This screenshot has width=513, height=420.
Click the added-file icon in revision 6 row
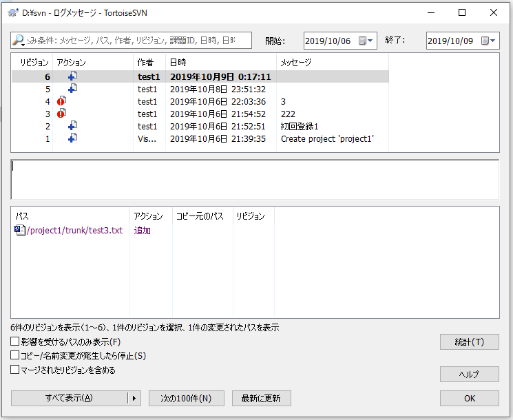click(x=72, y=76)
